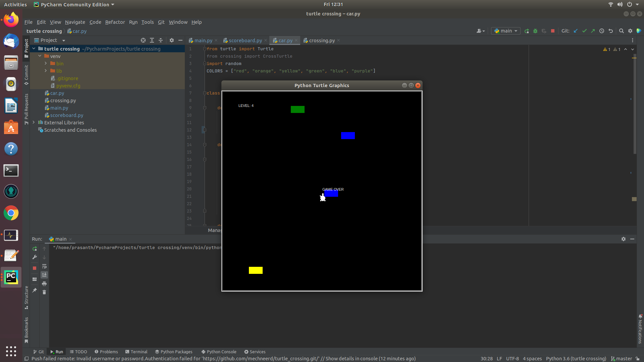
Task: Open the Refactor menu
Action: click(115, 22)
